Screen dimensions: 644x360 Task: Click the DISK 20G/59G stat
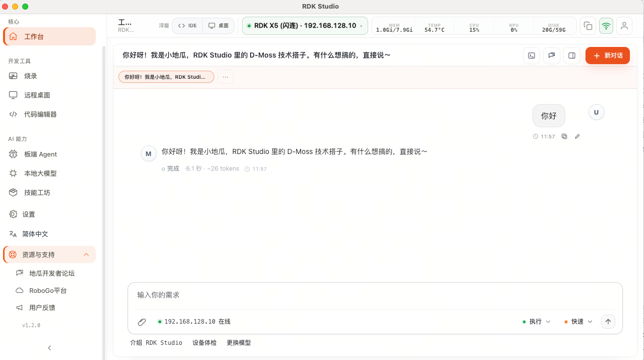pyautogui.click(x=554, y=27)
